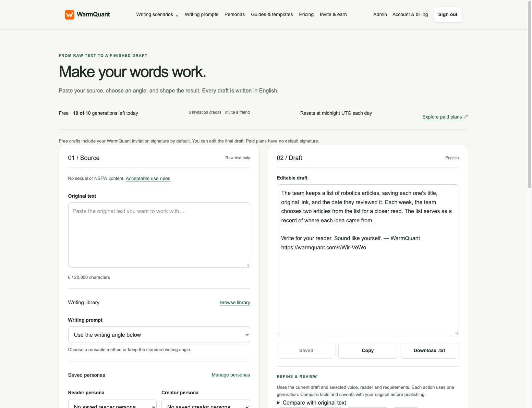Open the Writing scenarios dropdown menu
This screenshot has height=408, width=532.
pyautogui.click(x=157, y=14)
